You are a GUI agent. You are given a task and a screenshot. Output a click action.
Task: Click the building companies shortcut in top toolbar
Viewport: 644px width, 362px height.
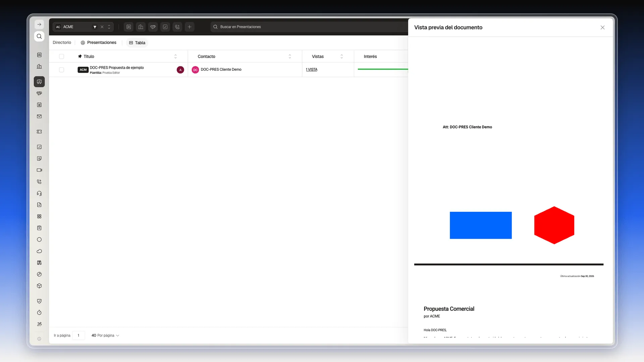click(x=141, y=27)
